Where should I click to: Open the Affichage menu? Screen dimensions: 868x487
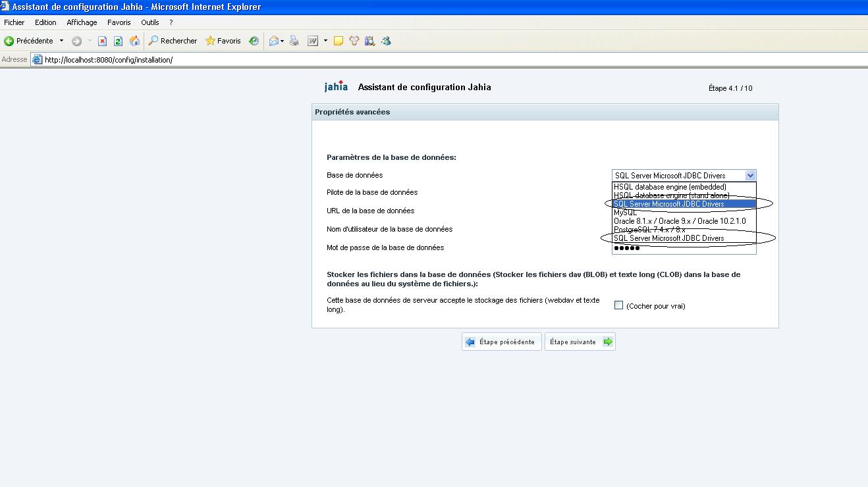(82, 22)
